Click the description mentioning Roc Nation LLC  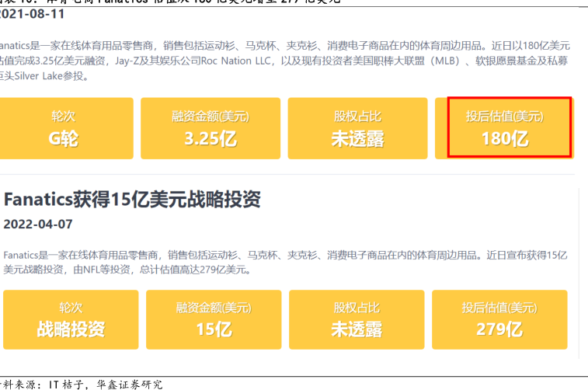click(x=285, y=61)
